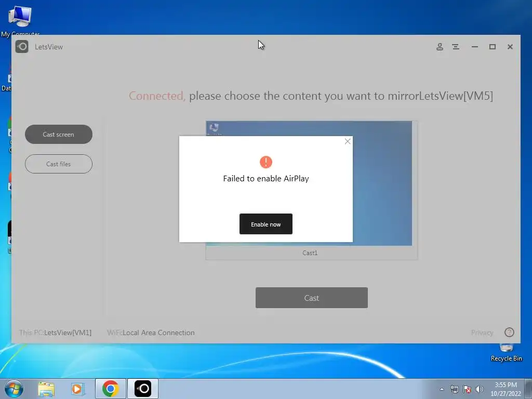Open the Action Center flag icon
This screenshot has height=399, width=532.
tap(467, 389)
